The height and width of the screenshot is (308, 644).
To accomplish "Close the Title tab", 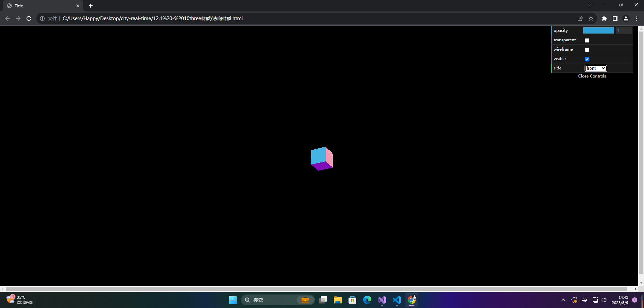I will pos(78,6).
